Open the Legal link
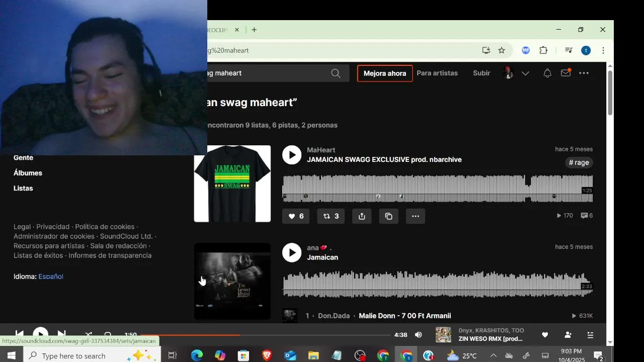Viewport: 644px width, 362px height. pos(22,227)
